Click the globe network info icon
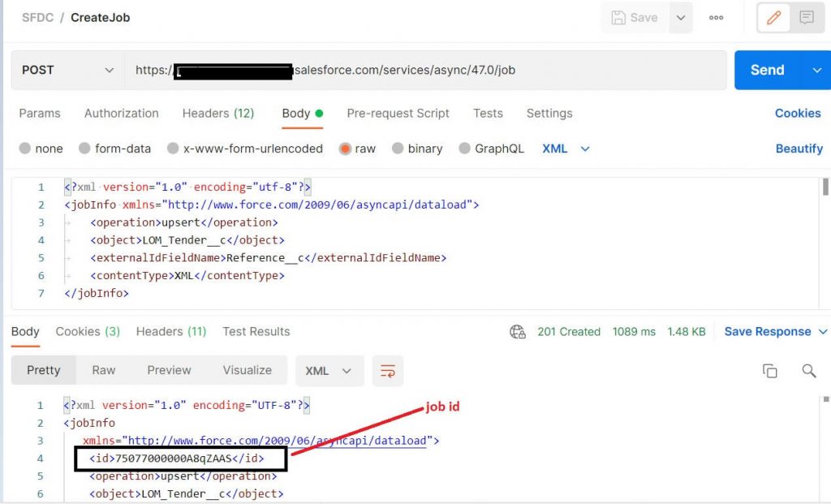 point(517,332)
